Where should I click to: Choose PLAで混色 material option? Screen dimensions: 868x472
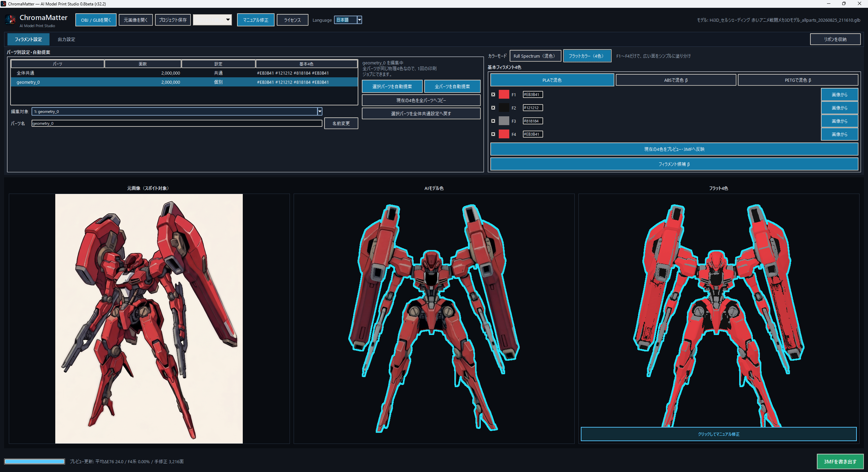click(552, 80)
